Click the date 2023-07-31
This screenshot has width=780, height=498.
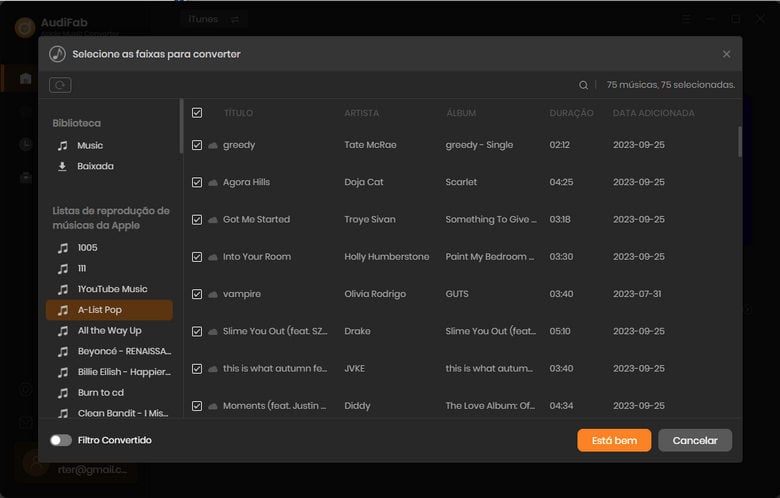coord(637,294)
